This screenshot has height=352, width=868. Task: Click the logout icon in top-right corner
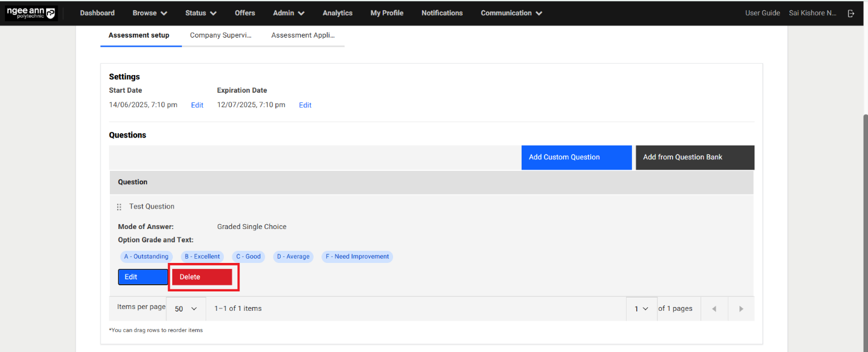click(x=851, y=13)
